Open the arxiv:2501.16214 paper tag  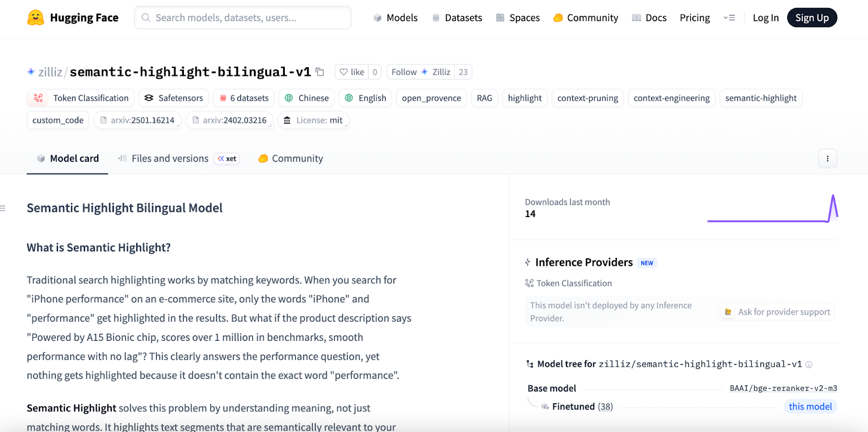137,120
